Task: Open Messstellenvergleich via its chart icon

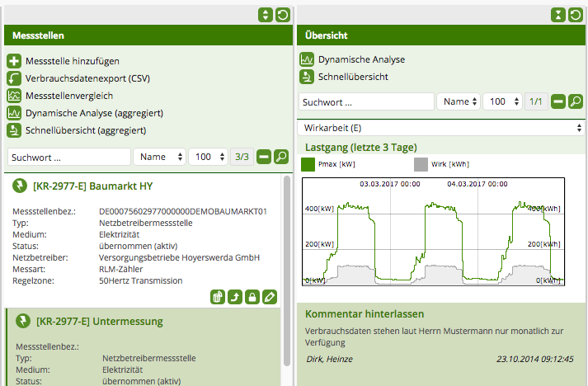Action: click(14, 96)
